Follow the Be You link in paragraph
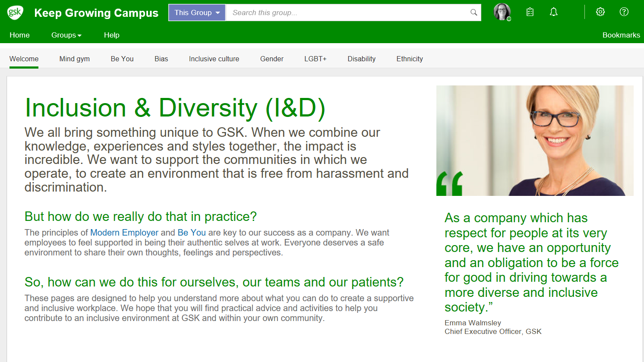This screenshot has width=644, height=362. coord(192,233)
